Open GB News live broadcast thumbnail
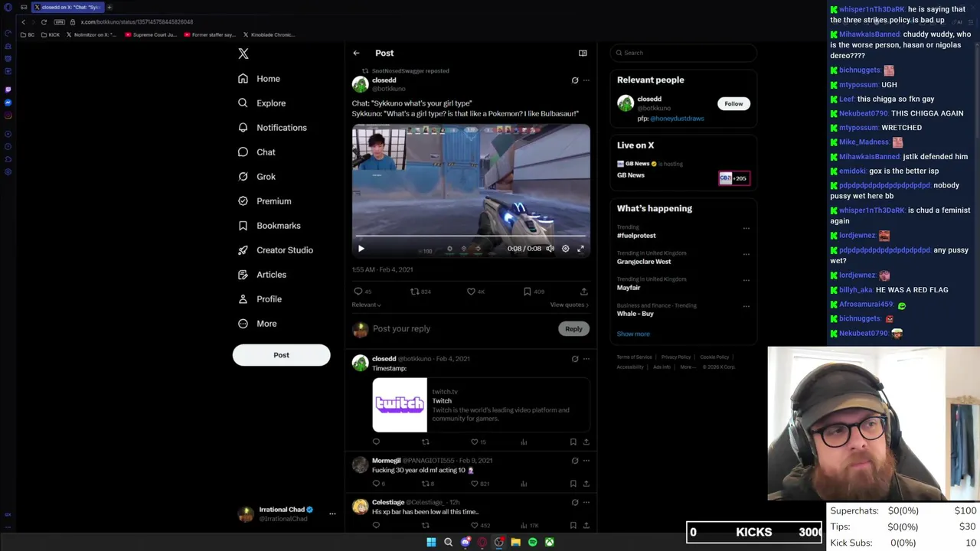The width and height of the screenshot is (980, 551). pos(733,178)
